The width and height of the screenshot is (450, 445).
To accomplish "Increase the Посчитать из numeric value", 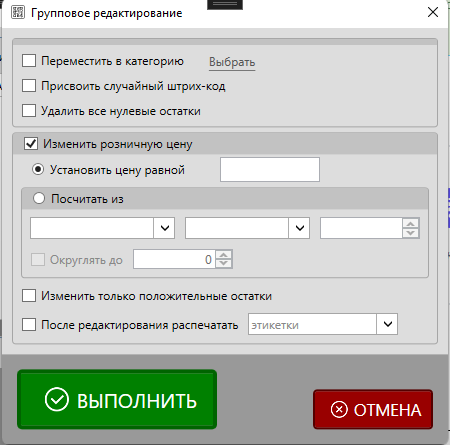I will pos(411,223).
